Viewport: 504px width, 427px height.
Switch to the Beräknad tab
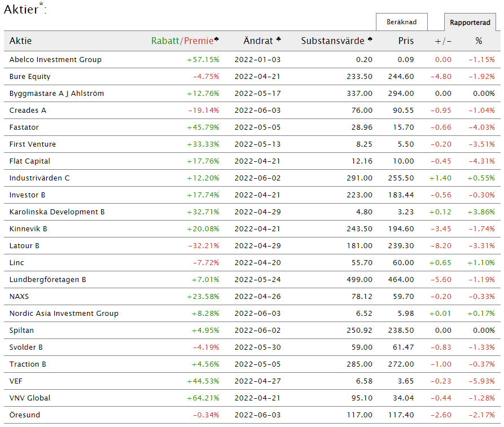[401, 22]
